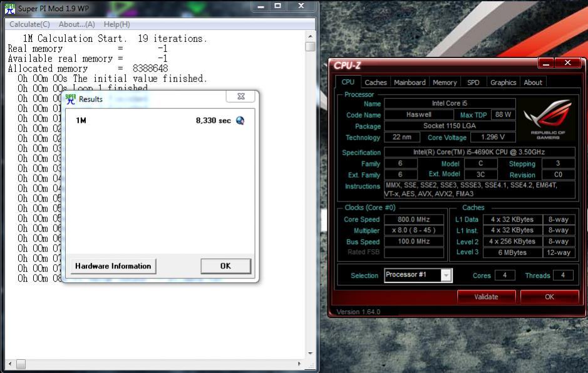This screenshot has height=373, width=588.
Task: Click the globe icon beside 8,330 sec
Action: click(x=240, y=120)
